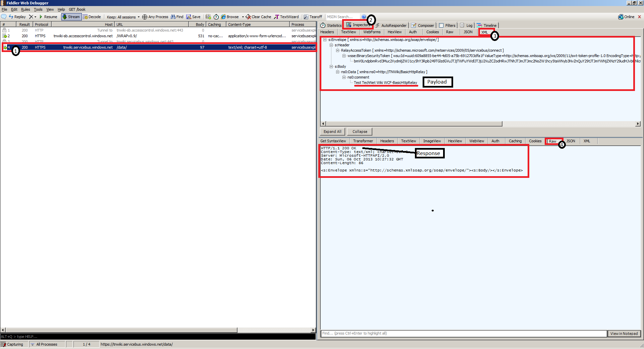The image size is (644, 349).
Task: Open the Edit menu
Action: pos(14,9)
